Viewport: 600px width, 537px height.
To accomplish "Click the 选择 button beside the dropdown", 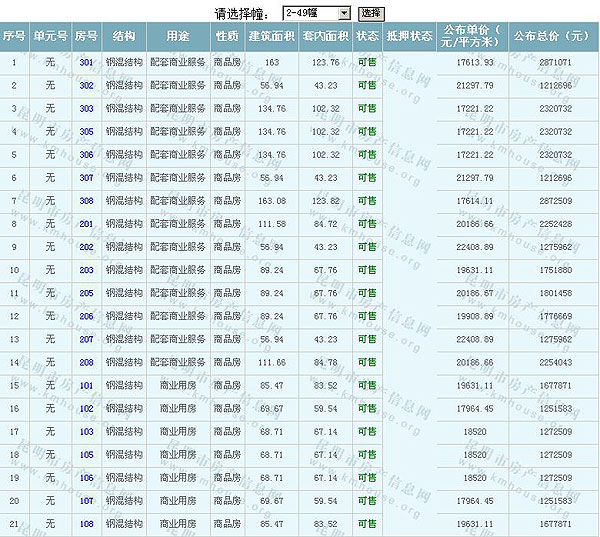I will (370, 13).
